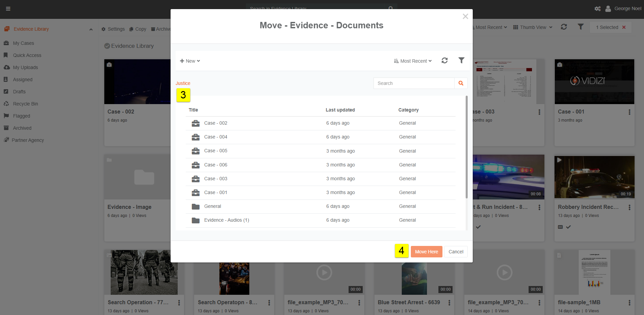
Task: Click the orange search magnifier button
Action: click(461, 83)
